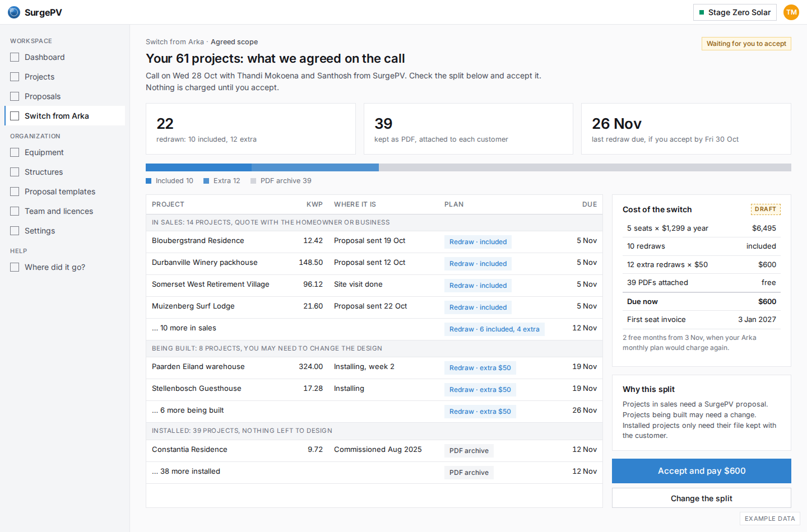807x532 pixels.
Task: Open Proposal templates in the sidebar
Action: click(x=65, y=192)
